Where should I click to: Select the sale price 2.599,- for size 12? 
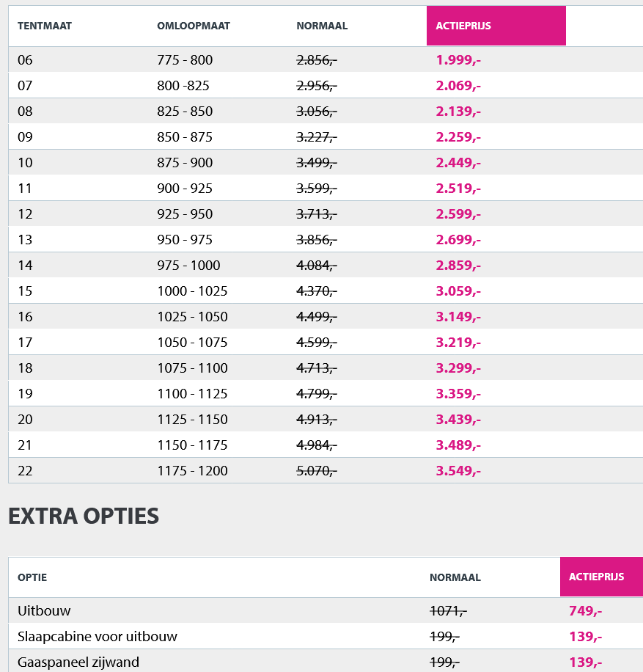pyautogui.click(x=458, y=214)
